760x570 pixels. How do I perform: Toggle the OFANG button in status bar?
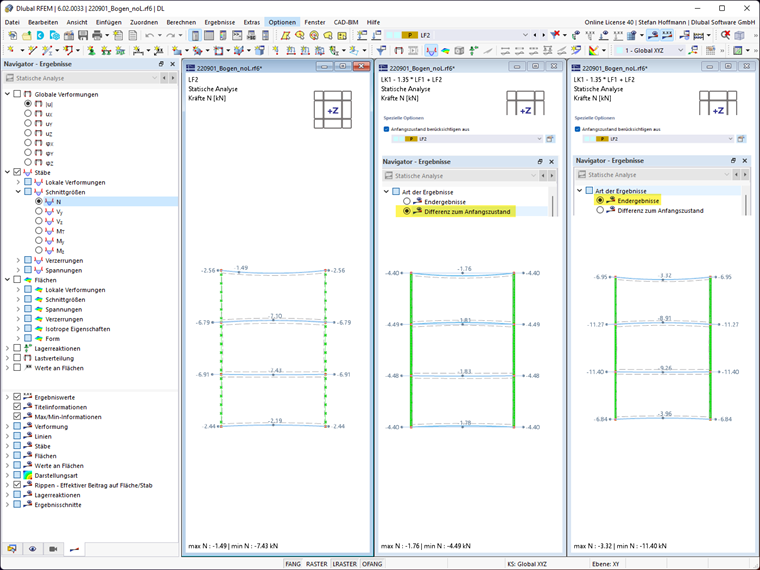tap(372, 564)
